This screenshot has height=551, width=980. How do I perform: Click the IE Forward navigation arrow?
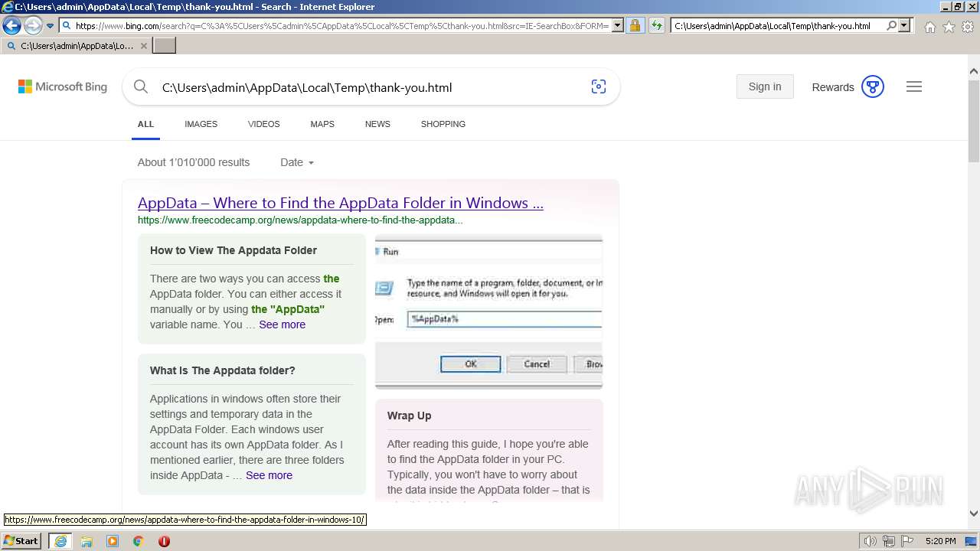(x=33, y=26)
